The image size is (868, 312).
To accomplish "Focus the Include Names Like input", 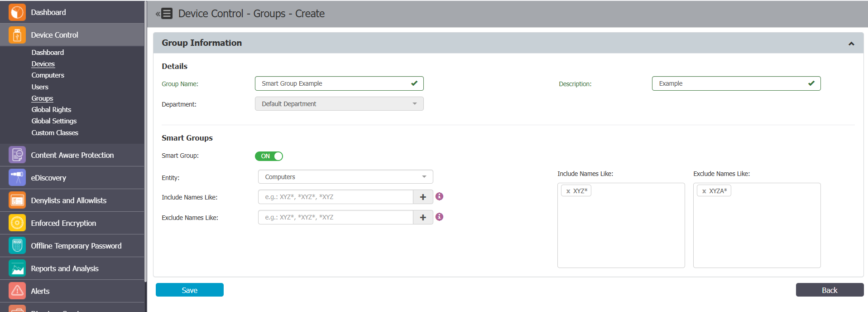I will pos(336,197).
